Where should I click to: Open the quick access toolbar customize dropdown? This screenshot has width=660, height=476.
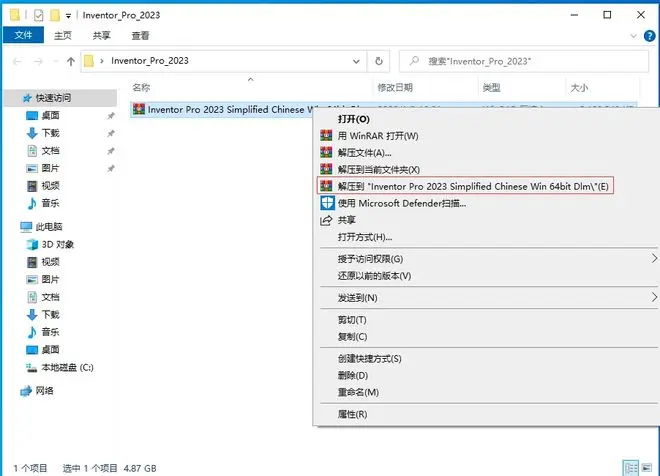coord(68,16)
